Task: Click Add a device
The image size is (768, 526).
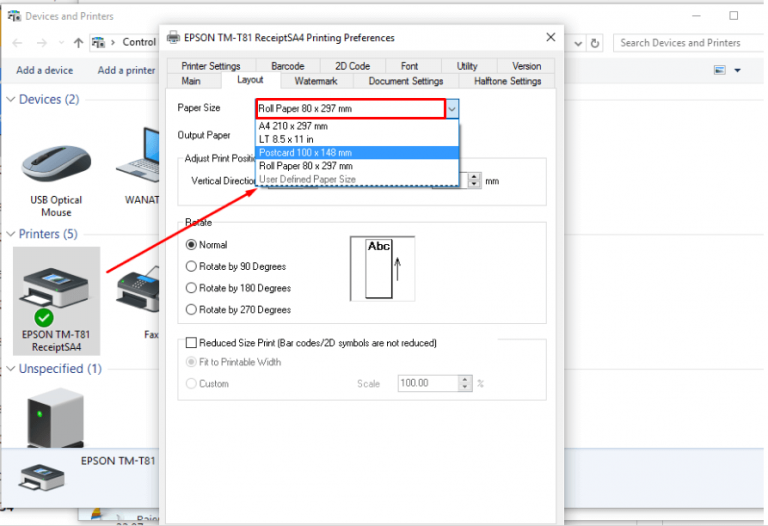Action: pyautogui.click(x=45, y=70)
